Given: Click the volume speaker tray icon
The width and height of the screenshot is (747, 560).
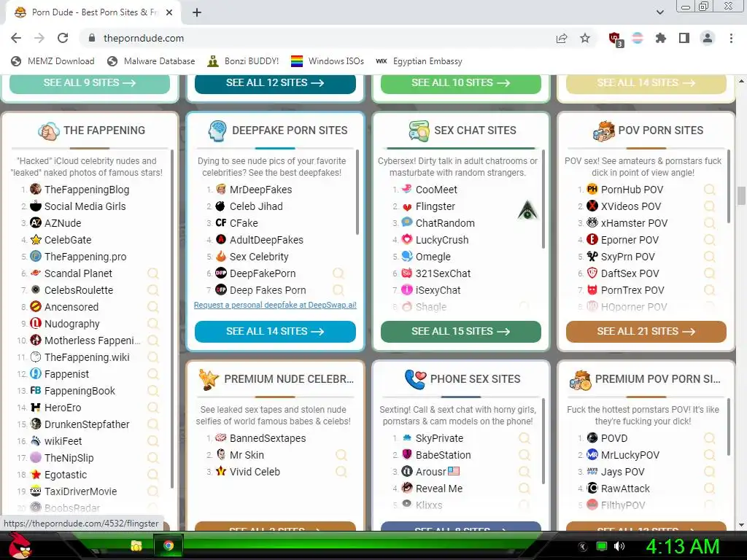Looking at the screenshot, I should point(619,546).
